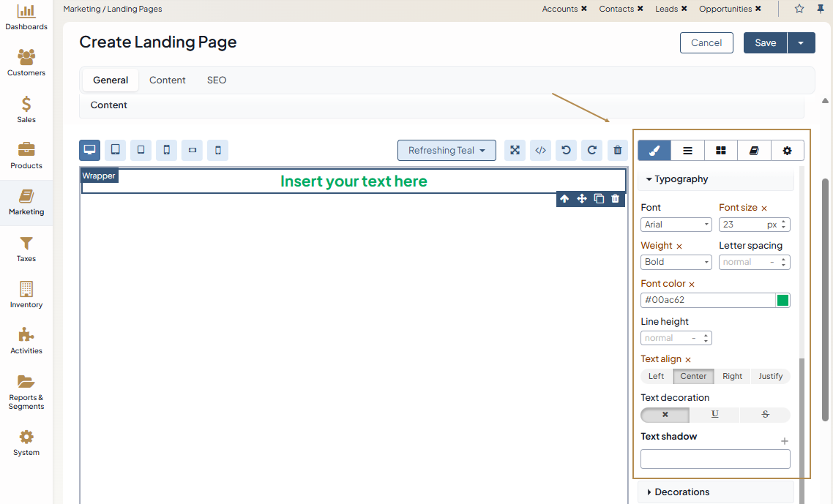Switch to the SEO tab
This screenshot has height=504, width=833.
[x=217, y=80]
